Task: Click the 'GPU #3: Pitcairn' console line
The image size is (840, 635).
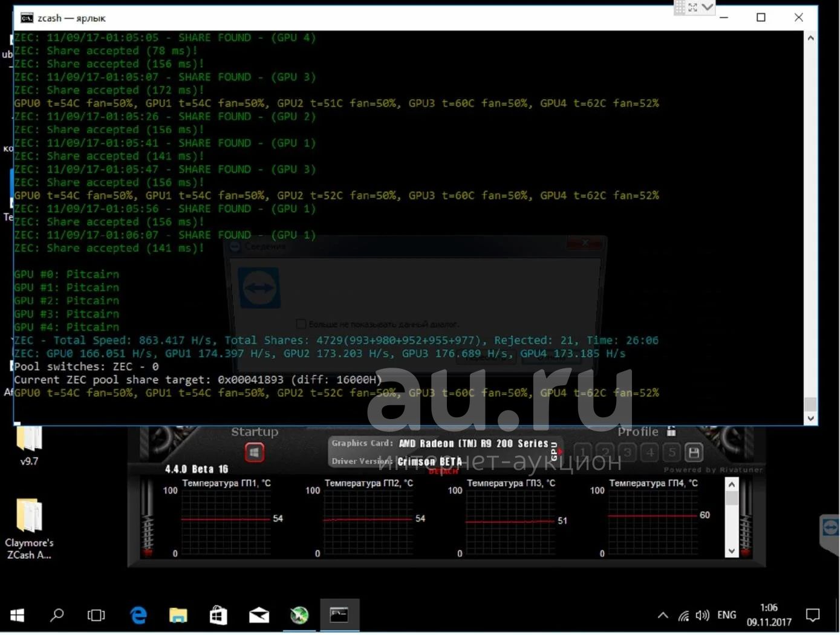Action: click(67, 314)
